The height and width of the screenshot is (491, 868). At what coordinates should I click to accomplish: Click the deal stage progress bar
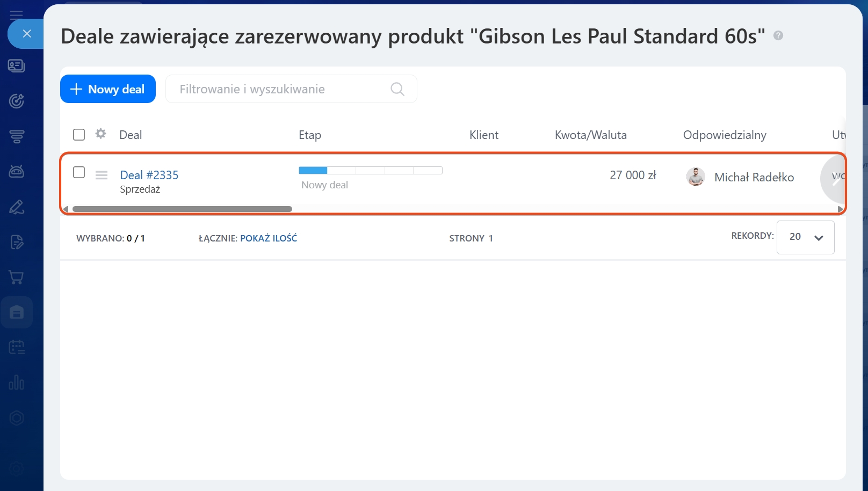click(370, 171)
